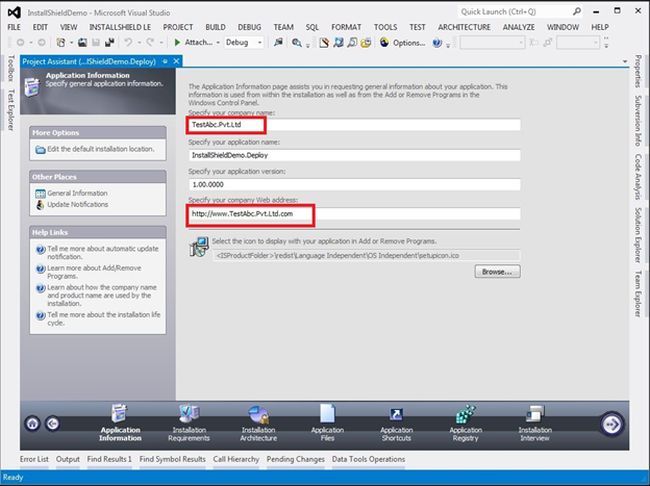
Task: Click the Navigate Forward toolbar icon
Action: point(41,42)
